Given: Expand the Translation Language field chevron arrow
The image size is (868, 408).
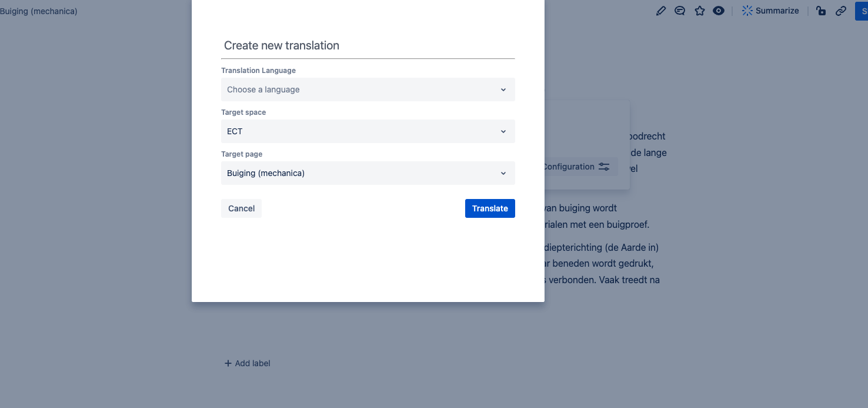Looking at the screenshot, I should [x=503, y=89].
